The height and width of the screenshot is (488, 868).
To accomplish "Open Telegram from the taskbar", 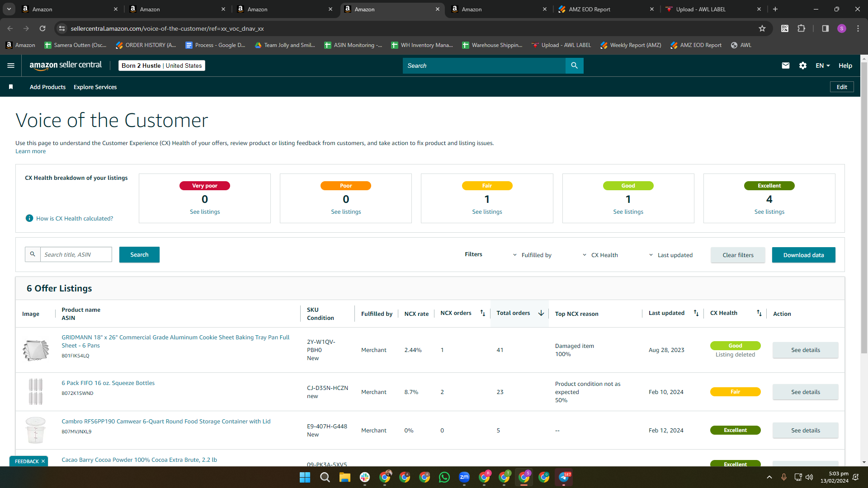I will click(564, 477).
